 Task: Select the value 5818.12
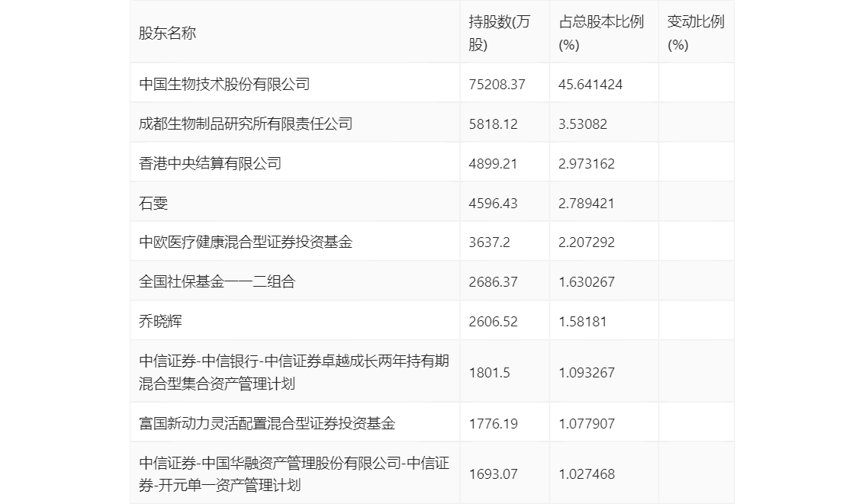click(x=494, y=124)
